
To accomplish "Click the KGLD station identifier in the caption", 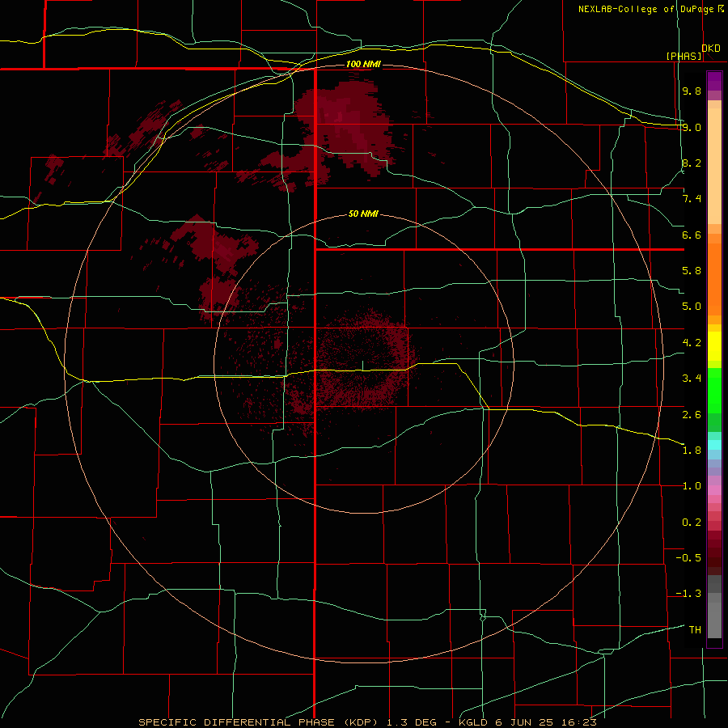I will [473, 722].
